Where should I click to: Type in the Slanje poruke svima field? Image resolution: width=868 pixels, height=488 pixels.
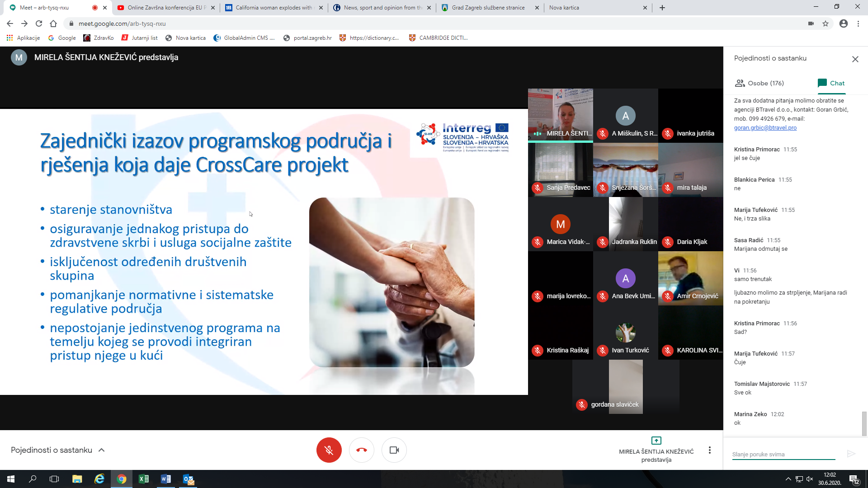coord(783,454)
